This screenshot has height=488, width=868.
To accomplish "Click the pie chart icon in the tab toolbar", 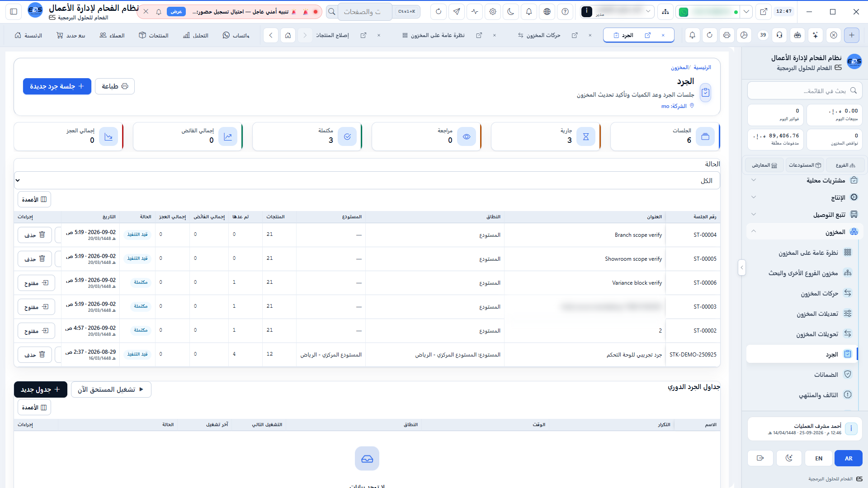I will (x=744, y=35).
